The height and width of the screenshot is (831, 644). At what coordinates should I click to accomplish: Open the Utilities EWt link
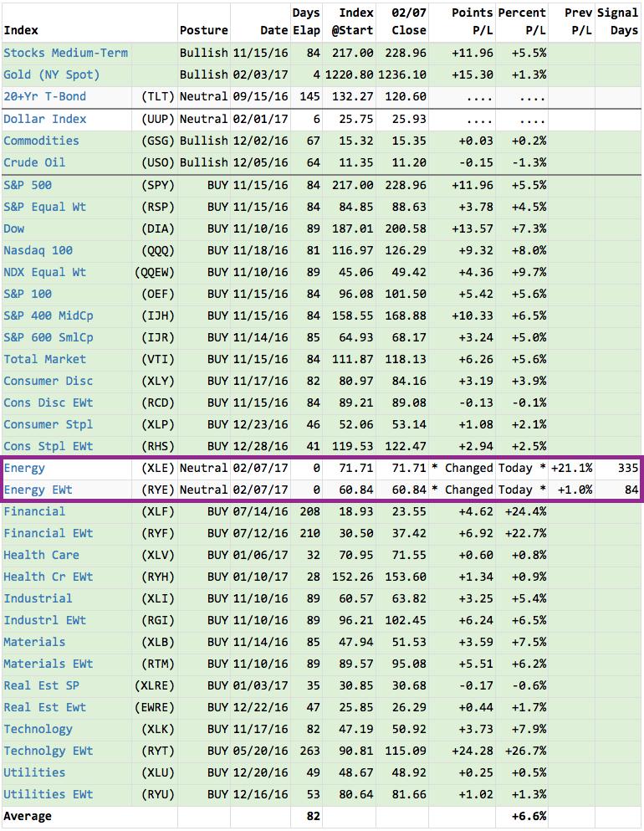click(x=49, y=794)
